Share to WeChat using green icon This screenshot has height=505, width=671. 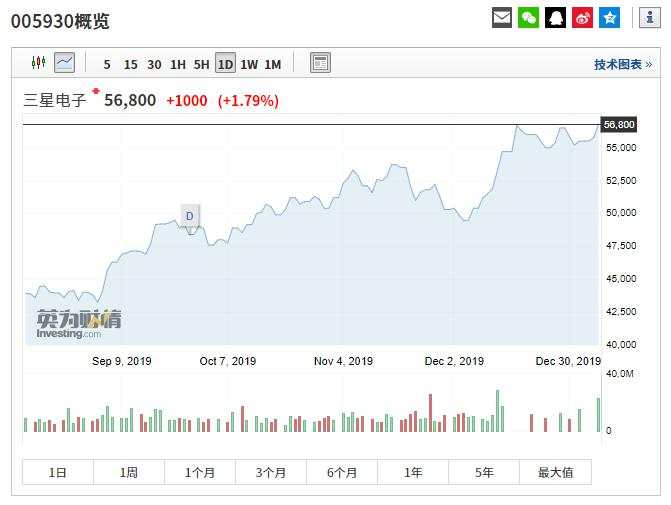pyautogui.click(x=528, y=18)
